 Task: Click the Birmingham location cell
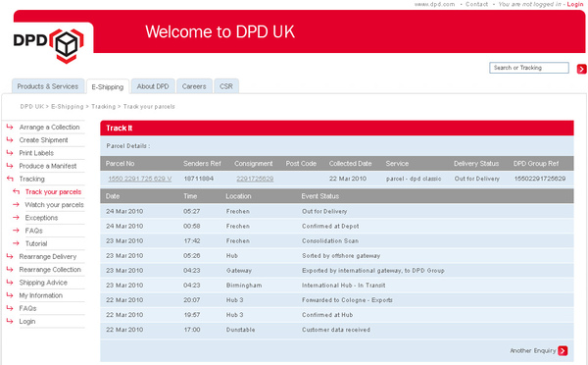[x=244, y=286]
